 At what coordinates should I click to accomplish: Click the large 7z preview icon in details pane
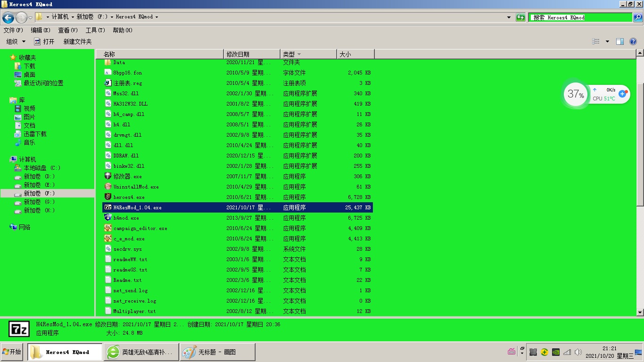pos(19,329)
